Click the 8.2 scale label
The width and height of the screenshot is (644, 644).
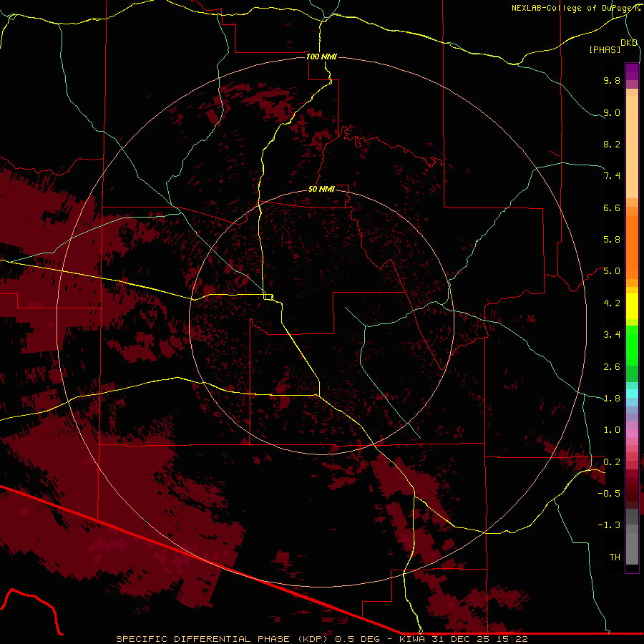pos(612,144)
